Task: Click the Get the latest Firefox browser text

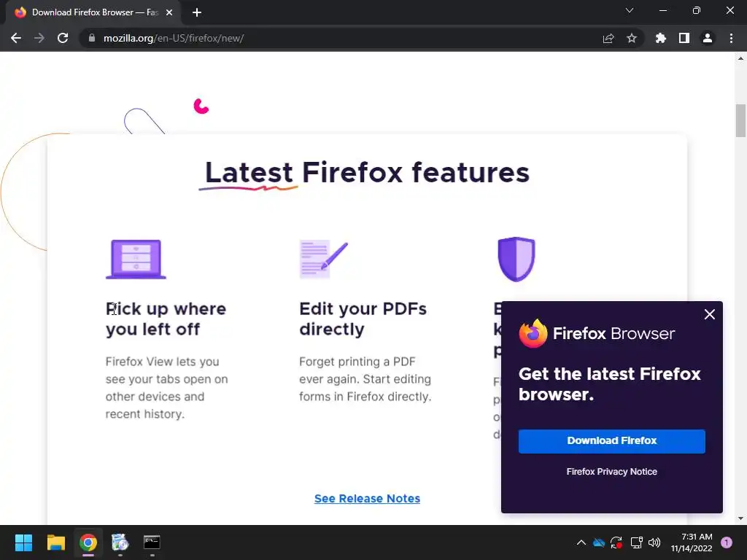Action: point(609,384)
